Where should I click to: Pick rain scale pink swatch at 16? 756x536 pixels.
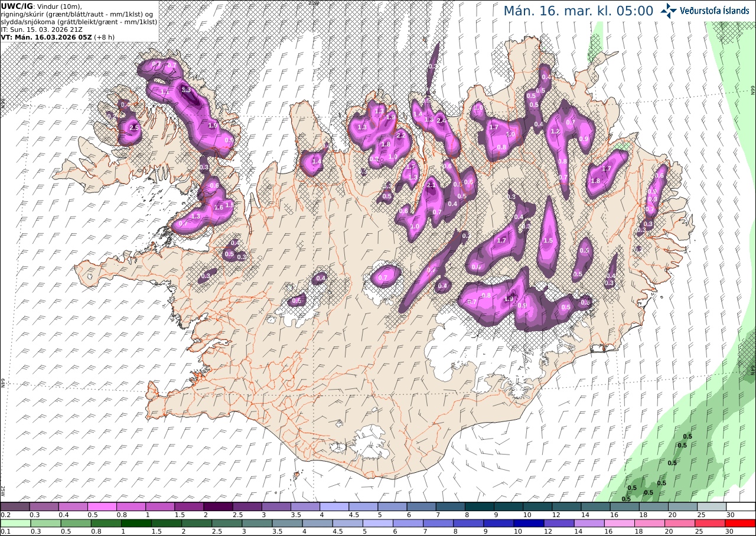click(620, 523)
